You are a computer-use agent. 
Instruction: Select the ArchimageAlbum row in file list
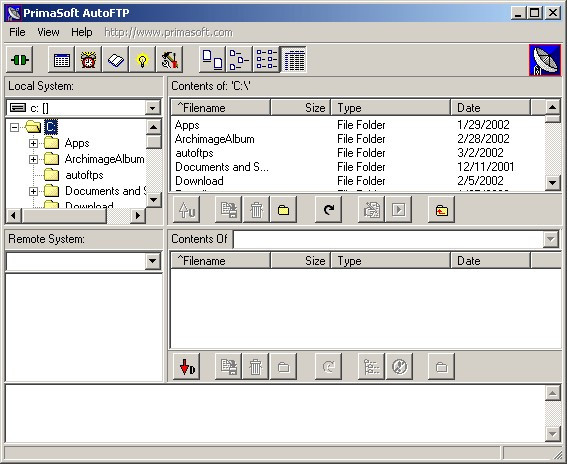click(x=358, y=139)
